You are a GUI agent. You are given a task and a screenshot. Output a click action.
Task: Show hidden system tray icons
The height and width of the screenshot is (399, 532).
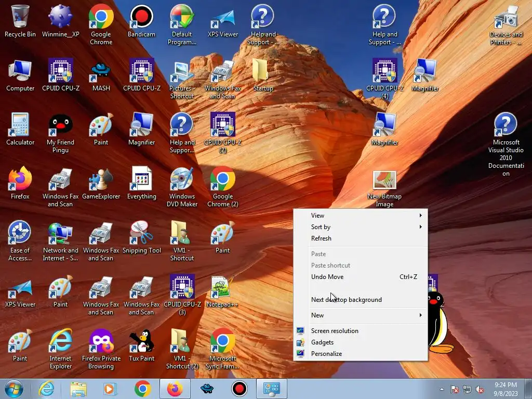pyautogui.click(x=442, y=390)
